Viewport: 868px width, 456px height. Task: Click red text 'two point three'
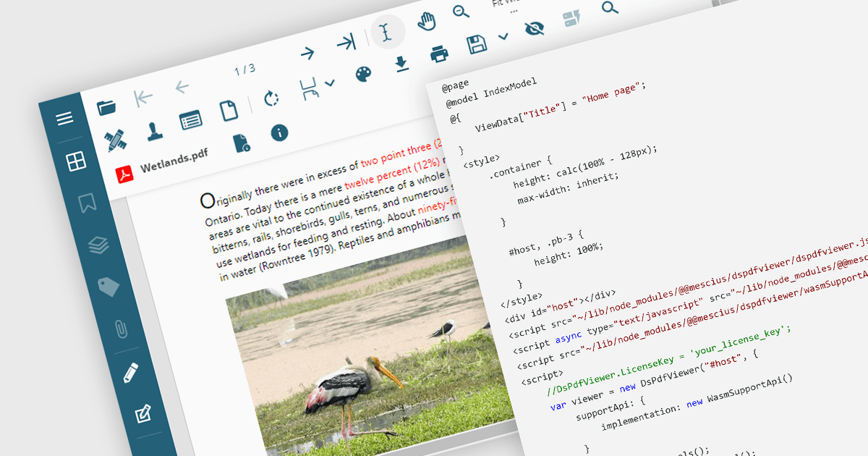[395, 152]
